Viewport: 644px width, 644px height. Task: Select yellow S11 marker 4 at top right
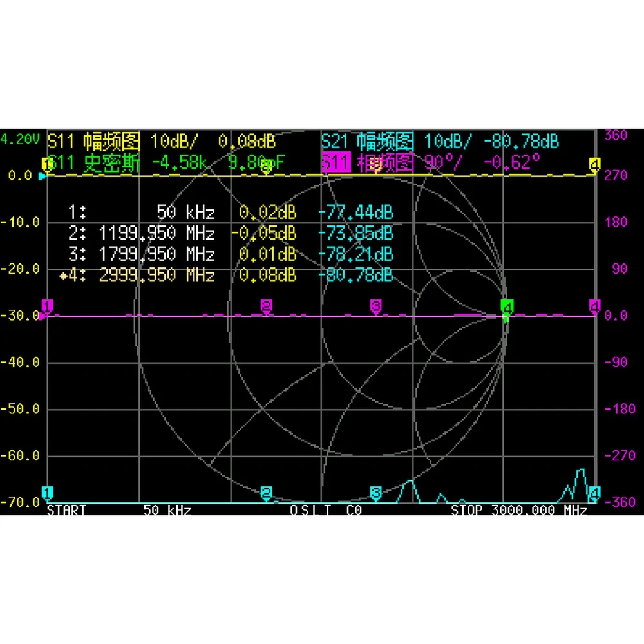[594, 165]
